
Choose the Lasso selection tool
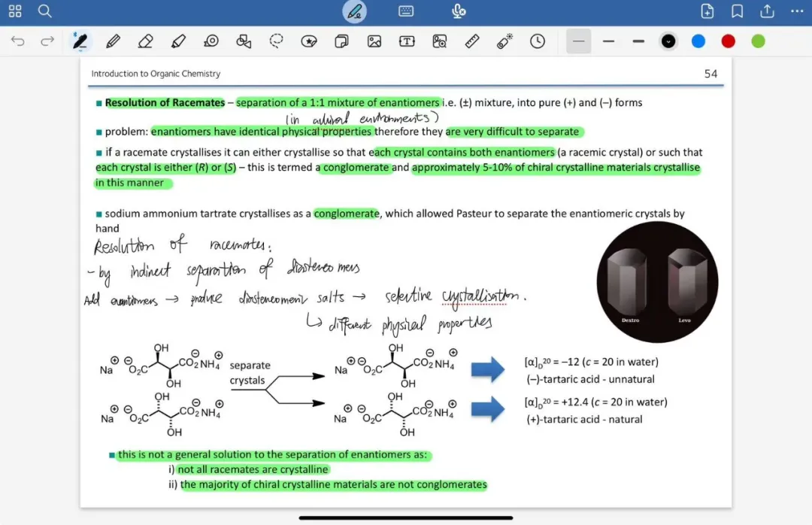click(277, 41)
